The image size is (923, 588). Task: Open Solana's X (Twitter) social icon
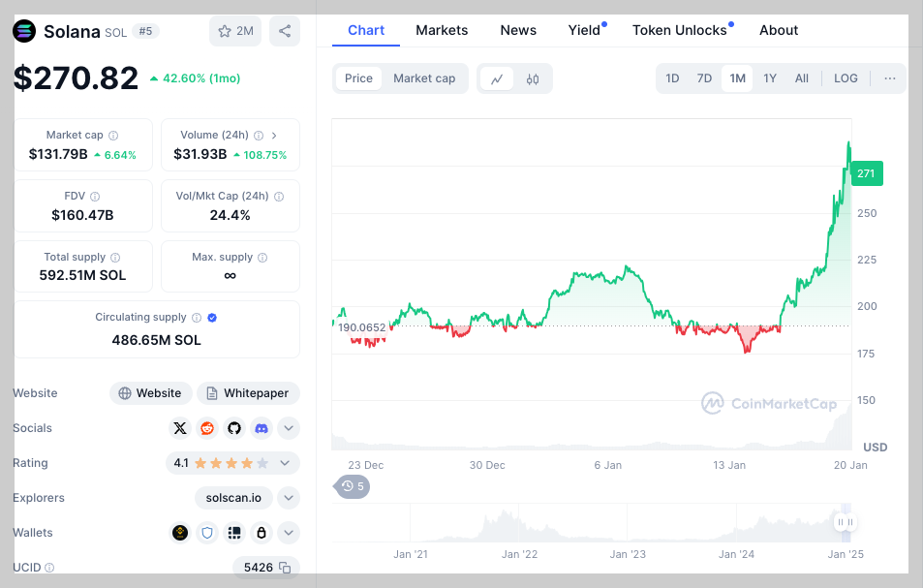click(x=180, y=428)
